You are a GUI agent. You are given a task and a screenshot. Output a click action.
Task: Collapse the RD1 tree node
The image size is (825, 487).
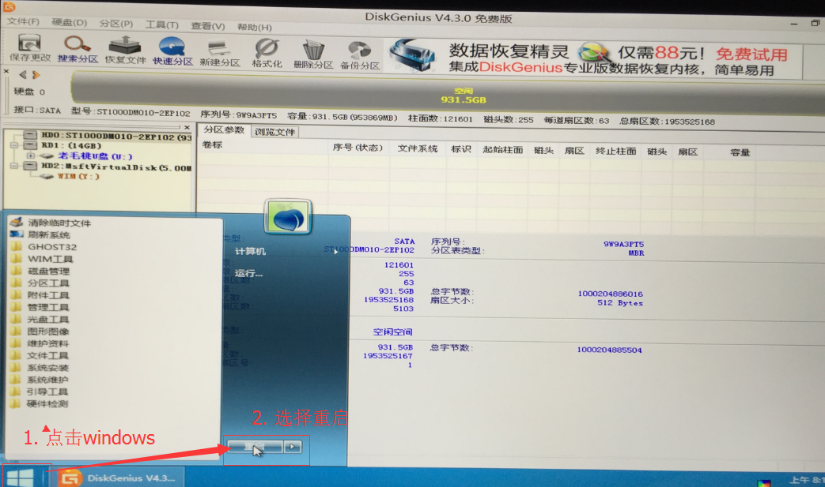coord(14,145)
